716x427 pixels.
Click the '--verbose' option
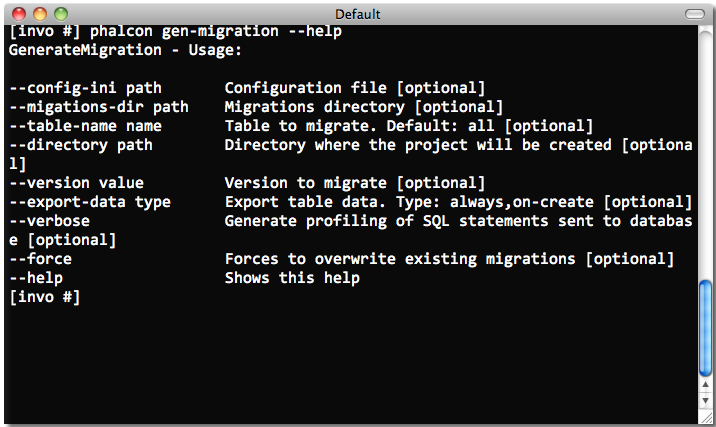pos(49,221)
